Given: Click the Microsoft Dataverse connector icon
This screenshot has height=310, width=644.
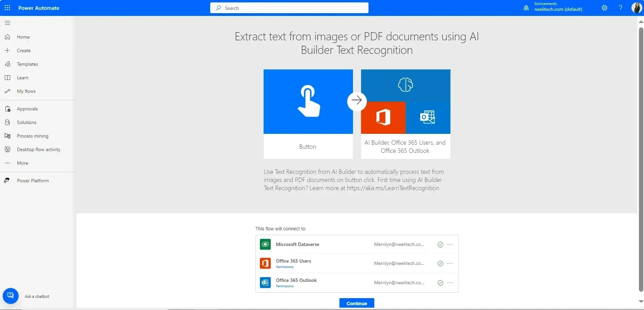Looking at the screenshot, I should click(265, 244).
